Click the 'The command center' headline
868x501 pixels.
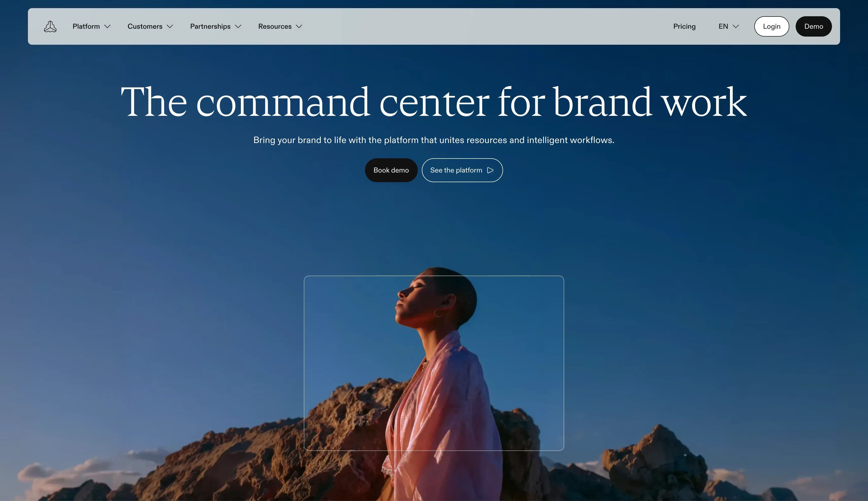pos(433,102)
